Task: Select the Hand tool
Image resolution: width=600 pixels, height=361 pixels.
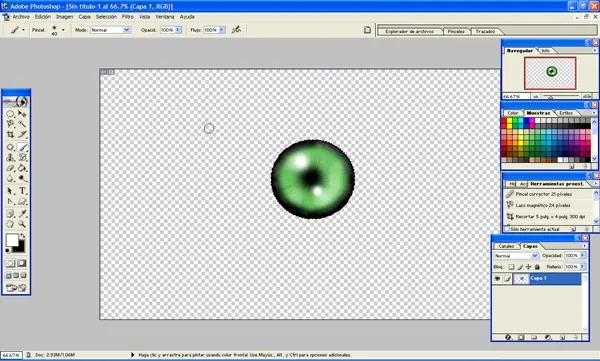Action: click(x=10, y=224)
